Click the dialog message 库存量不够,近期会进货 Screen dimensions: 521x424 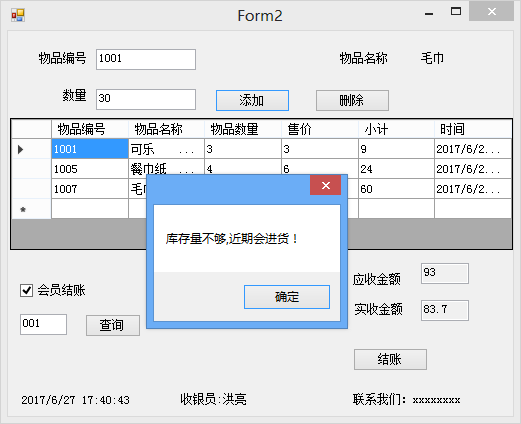(x=232, y=239)
